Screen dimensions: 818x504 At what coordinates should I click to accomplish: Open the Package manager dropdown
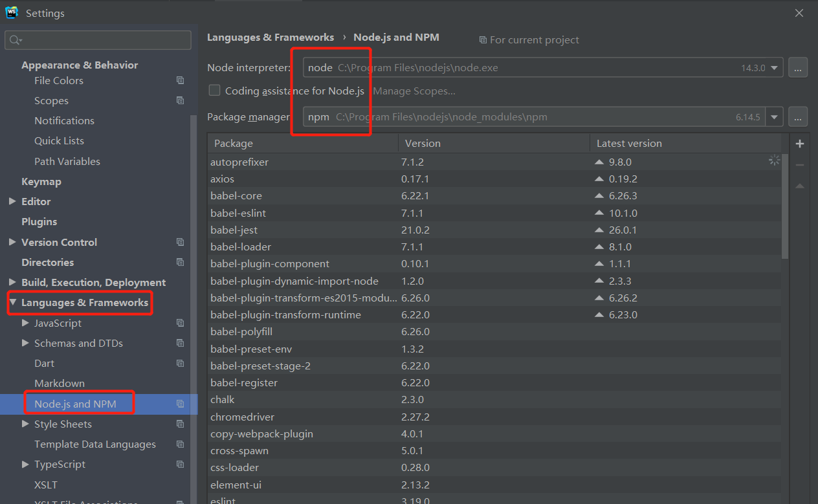[775, 117]
